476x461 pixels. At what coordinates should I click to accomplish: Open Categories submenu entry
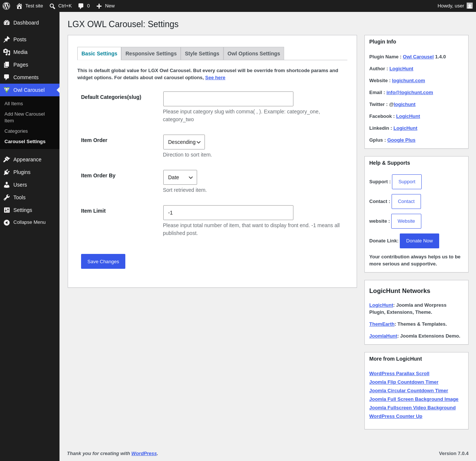pos(16,131)
